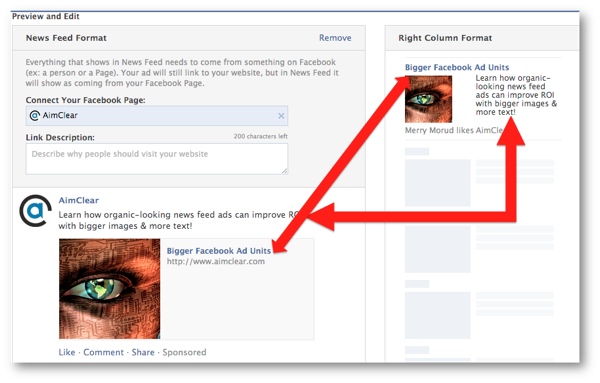Click the large eye image in news feed ad
Screen dimensions: 600x383
click(109, 288)
